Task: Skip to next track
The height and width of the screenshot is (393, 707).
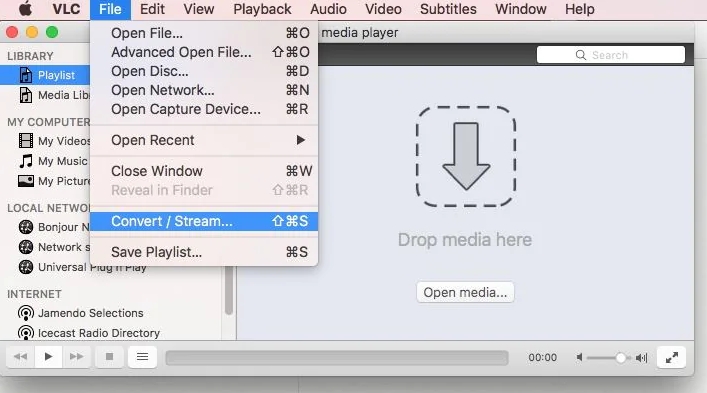Action: [76, 357]
